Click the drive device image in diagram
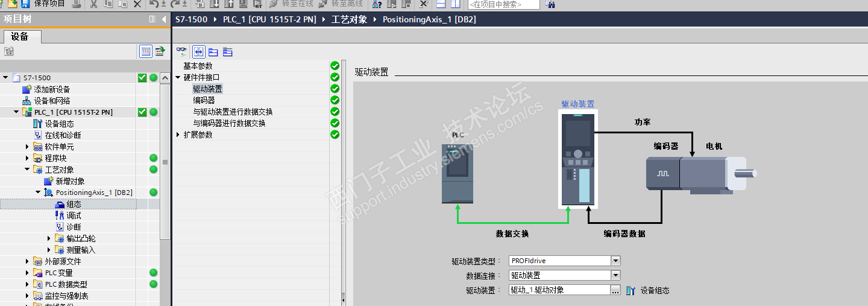Viewport: 868px width, 306px height. pos(577,160)
